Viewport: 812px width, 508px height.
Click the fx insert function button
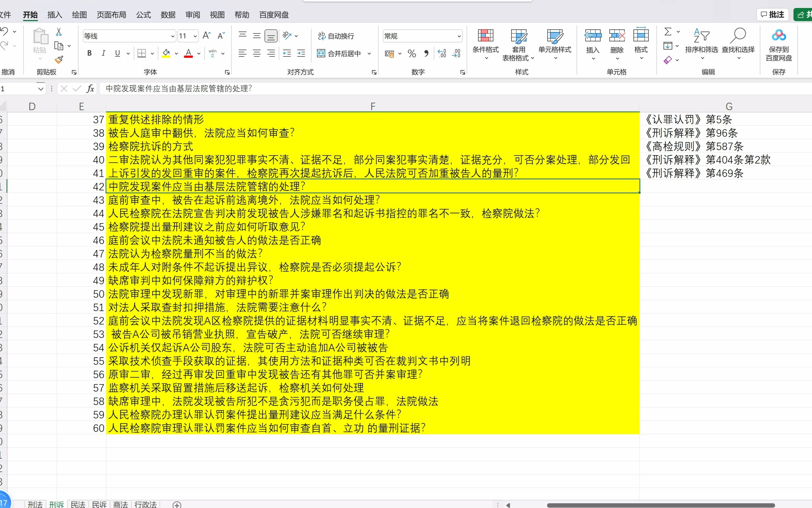[x=90, y=88]
